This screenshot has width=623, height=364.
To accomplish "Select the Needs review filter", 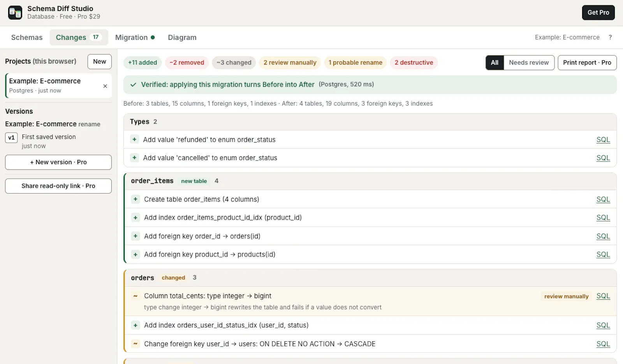I will 529,63.
